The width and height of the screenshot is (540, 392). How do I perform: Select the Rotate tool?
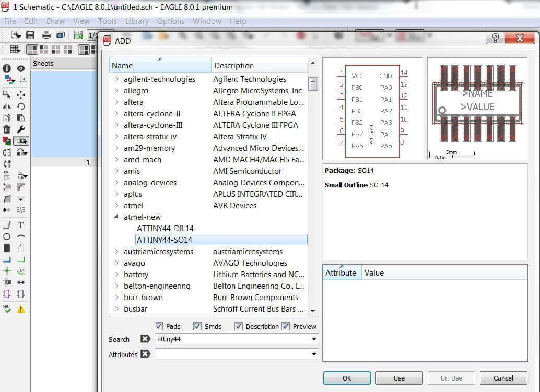(x=21, y=106)
